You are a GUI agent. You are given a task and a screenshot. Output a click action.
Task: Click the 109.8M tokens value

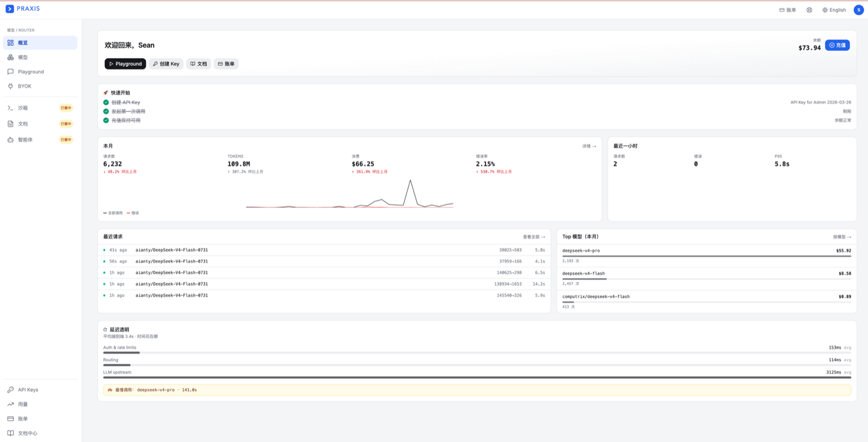tap(239, 164)
